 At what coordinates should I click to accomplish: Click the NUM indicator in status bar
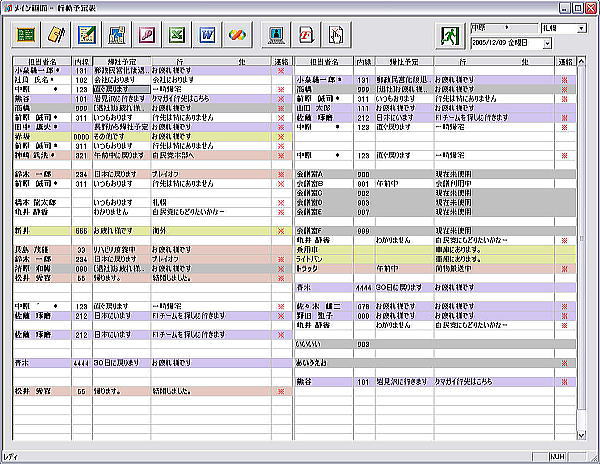pos(558,456)
